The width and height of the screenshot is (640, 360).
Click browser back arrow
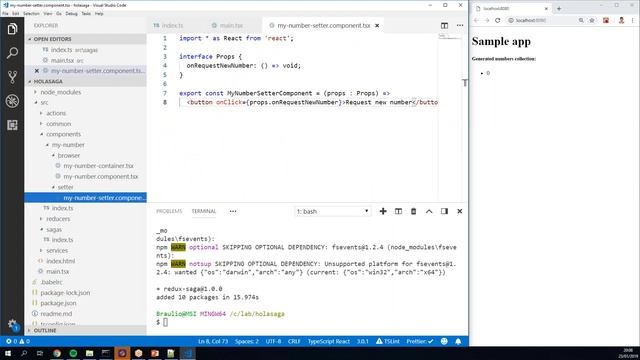[476, 20]
